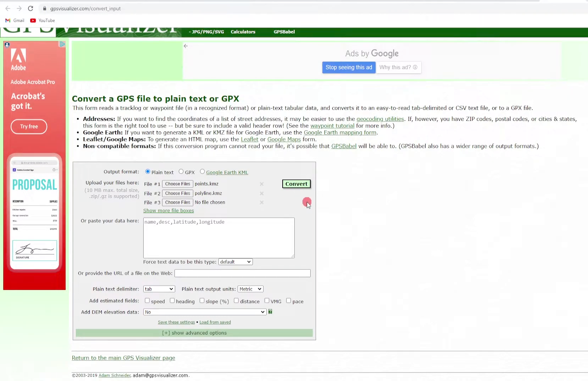Click the Adobe logo in the ad
The image size is (588, 381).
click(x=18, y=60)
